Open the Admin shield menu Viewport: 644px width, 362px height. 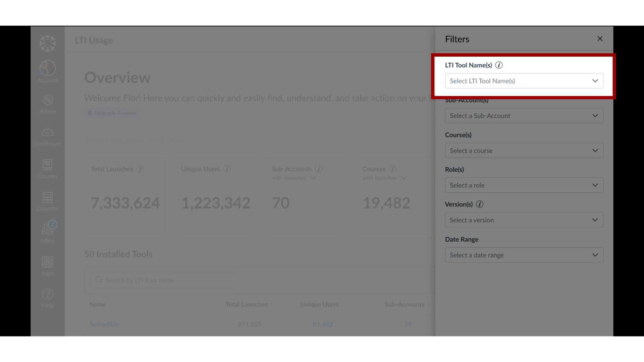coord(48,104)
